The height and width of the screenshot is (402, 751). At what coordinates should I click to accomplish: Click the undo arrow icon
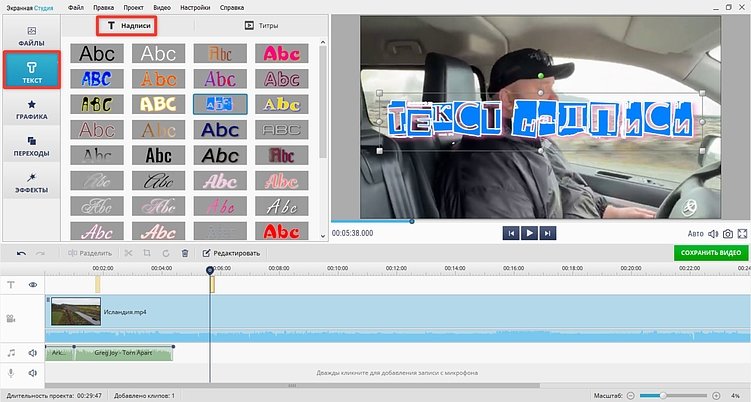coord(21,253)
